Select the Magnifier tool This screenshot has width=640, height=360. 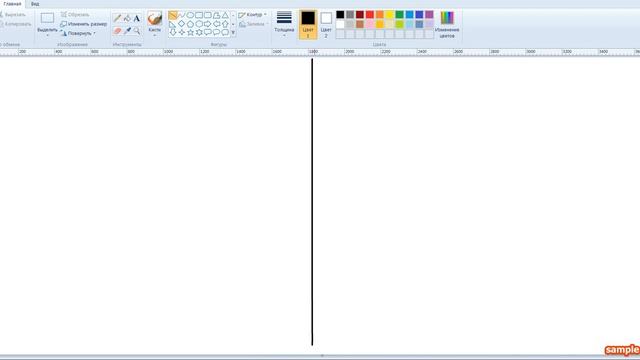pos(137,31)
